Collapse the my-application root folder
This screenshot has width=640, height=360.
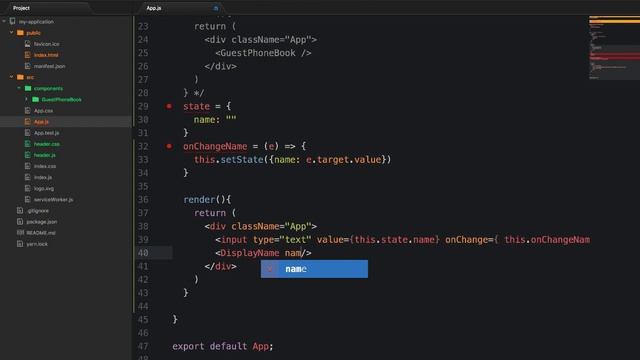(4, 21)
